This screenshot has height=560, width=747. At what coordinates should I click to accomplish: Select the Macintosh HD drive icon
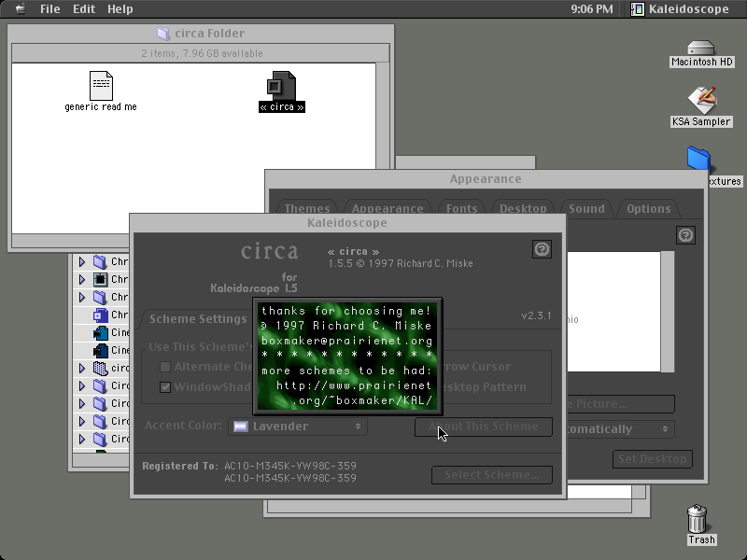pos(701,49)
